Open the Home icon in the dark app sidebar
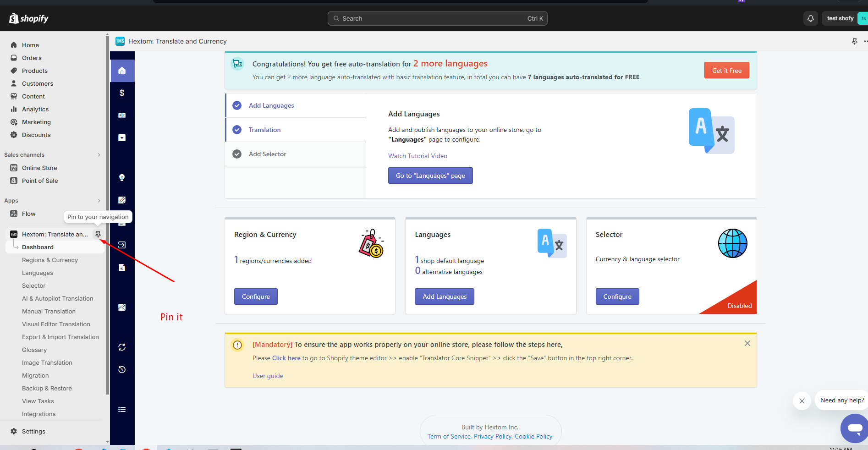 (122, 71)
